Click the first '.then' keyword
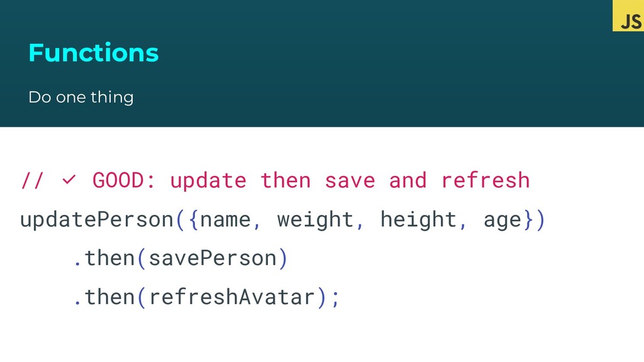The image size is (644, 362). click(x=104, y=258)
